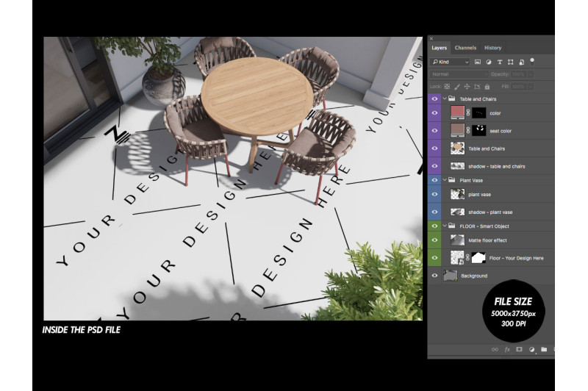
Task: Click the Opacity value field
Action: (518, 74)
